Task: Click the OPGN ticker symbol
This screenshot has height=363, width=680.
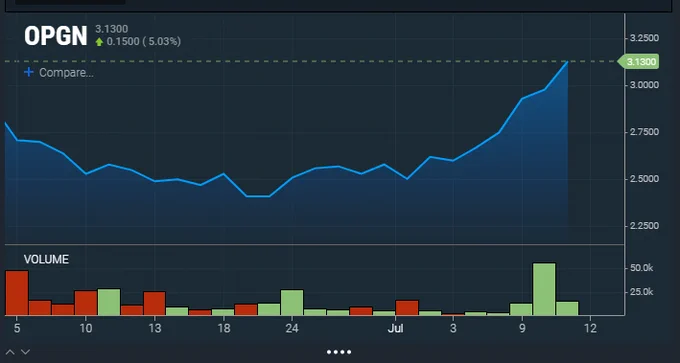Action: (x=56, y=36)
